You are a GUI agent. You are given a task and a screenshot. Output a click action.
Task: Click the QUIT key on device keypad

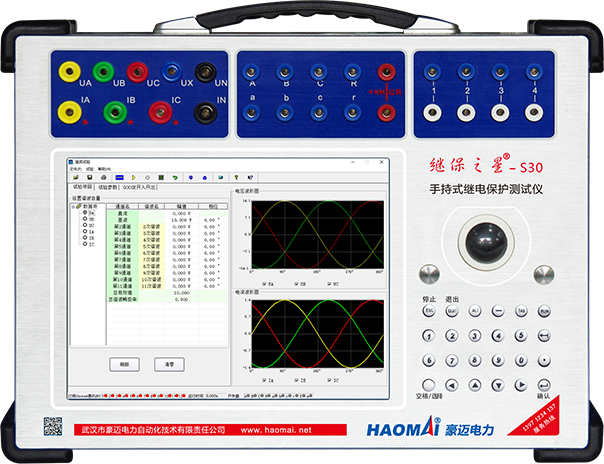(x=452, y=311)
